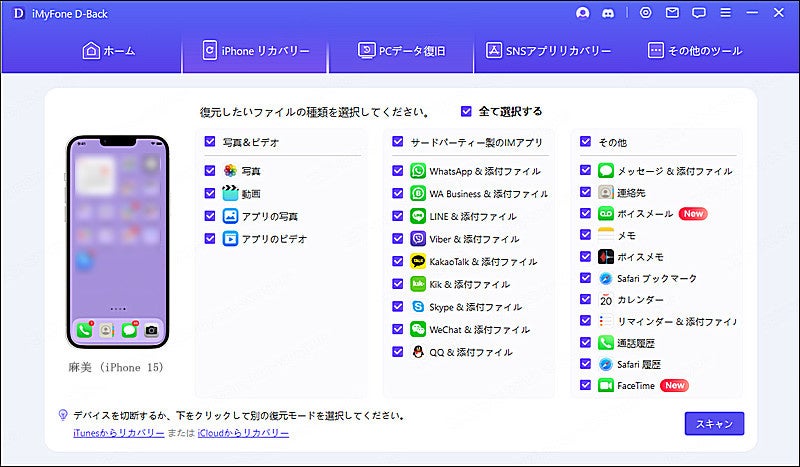This screenshot has width=800, height=467.
Task: Switch to the PCデータ復旧 tab
Action: [x=401, y=51]
